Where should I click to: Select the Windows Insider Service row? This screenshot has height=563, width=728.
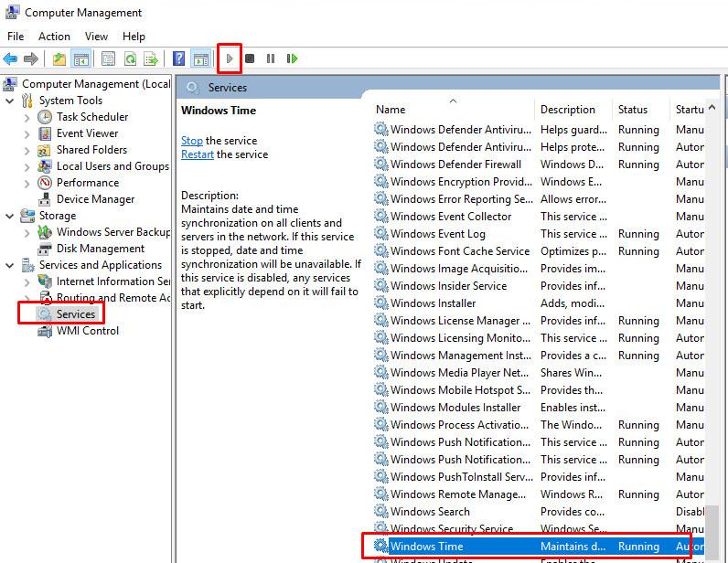(539, 286)
